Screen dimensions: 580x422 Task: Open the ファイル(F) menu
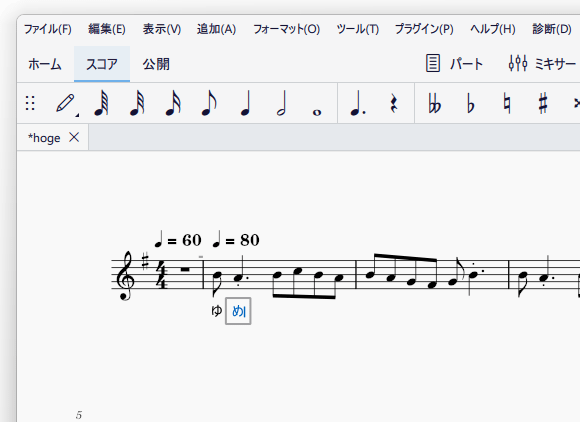click(x=48, y=29)
